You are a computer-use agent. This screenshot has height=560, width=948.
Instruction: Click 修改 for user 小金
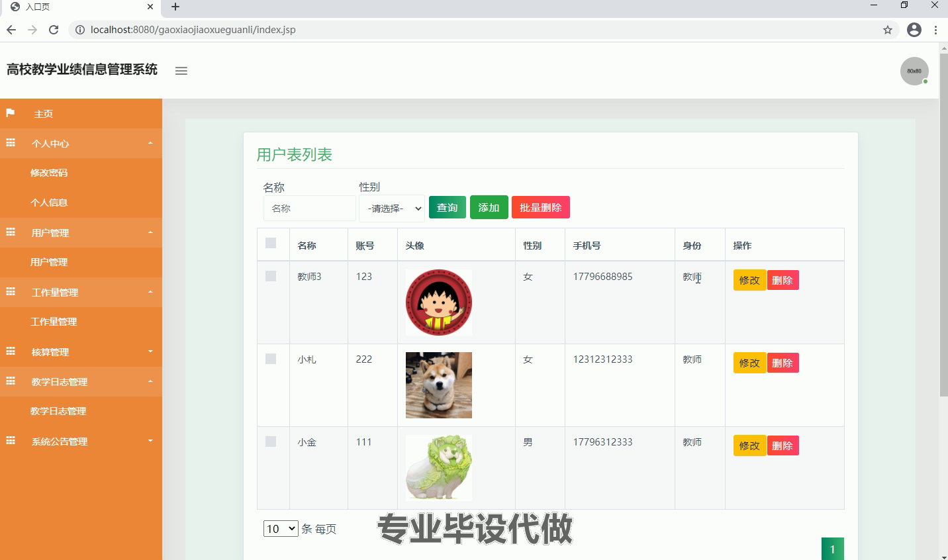point(749,445)
